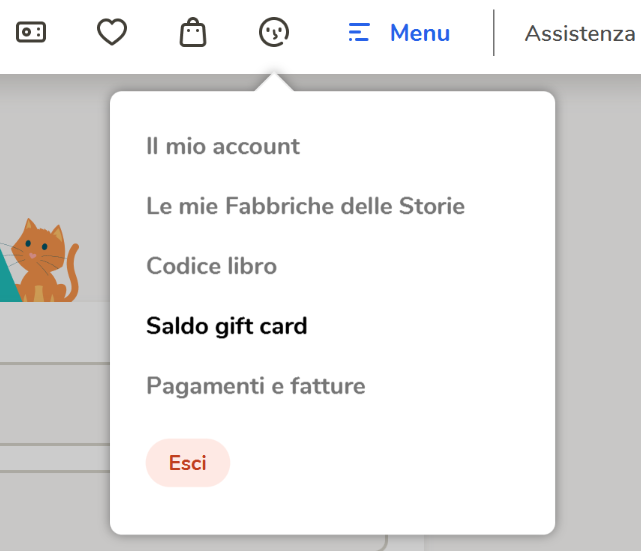Open the wishlist heart icon
This screenshot has height=551, width=641.
[x=112, y=32]
